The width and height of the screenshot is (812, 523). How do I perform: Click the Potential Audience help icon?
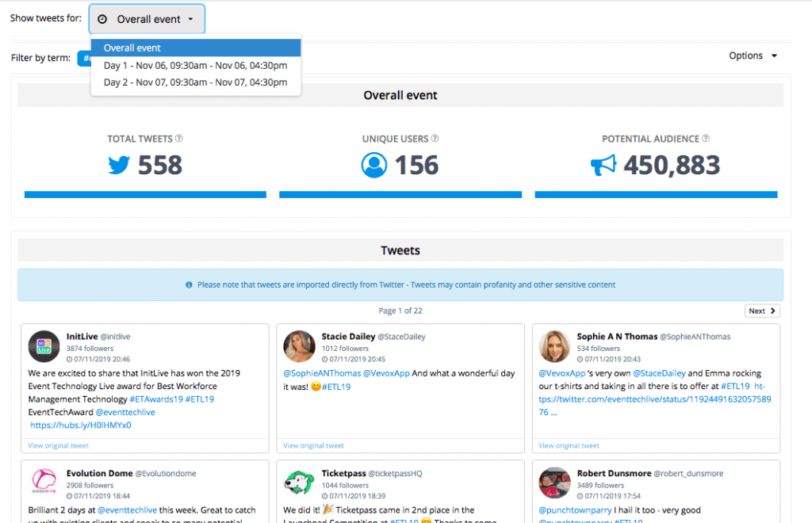coord(706,138)
